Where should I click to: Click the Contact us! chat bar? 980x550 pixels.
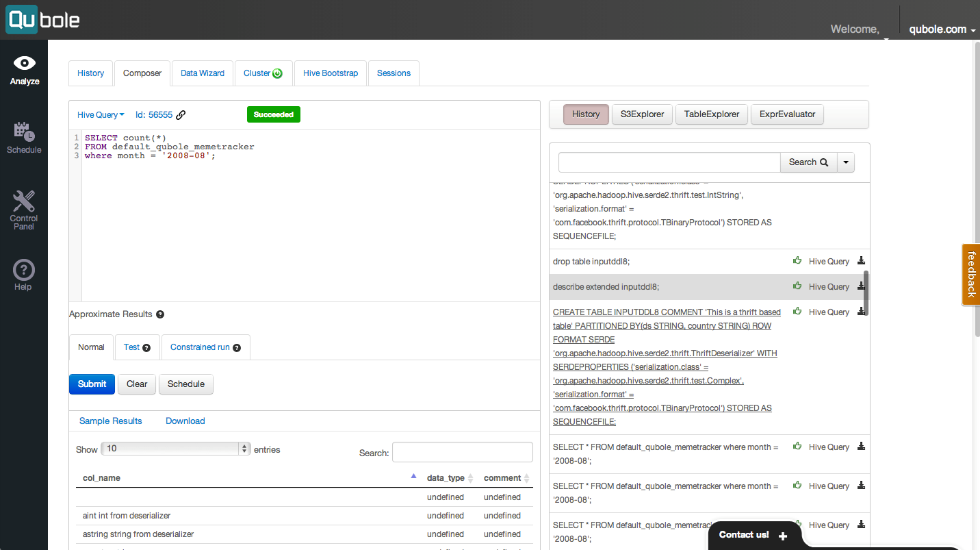(753, 535)
